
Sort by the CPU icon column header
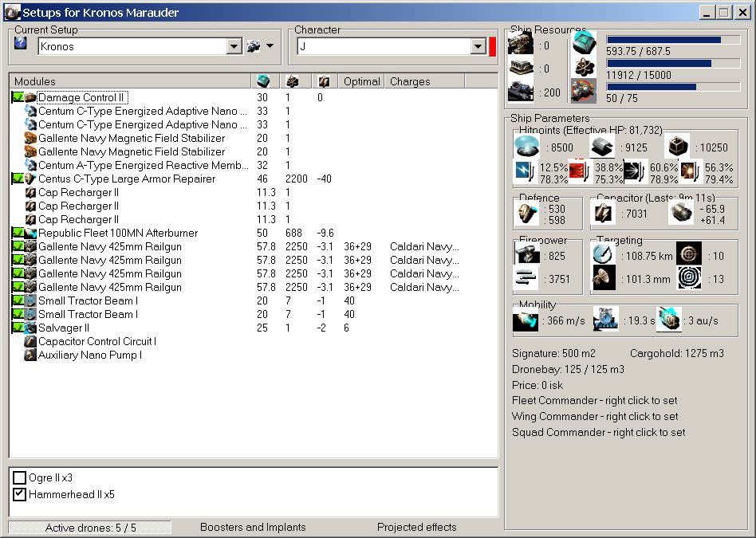266,81
